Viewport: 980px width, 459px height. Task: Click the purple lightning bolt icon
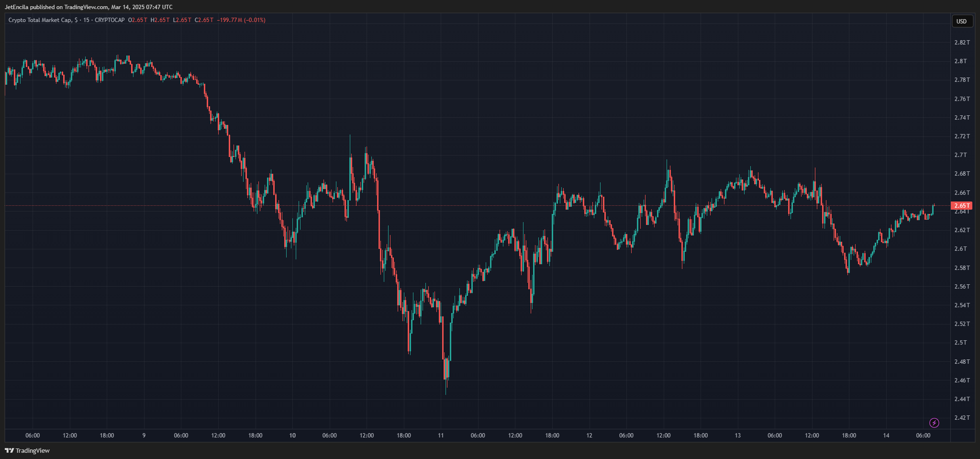click(x=934, y=423)
